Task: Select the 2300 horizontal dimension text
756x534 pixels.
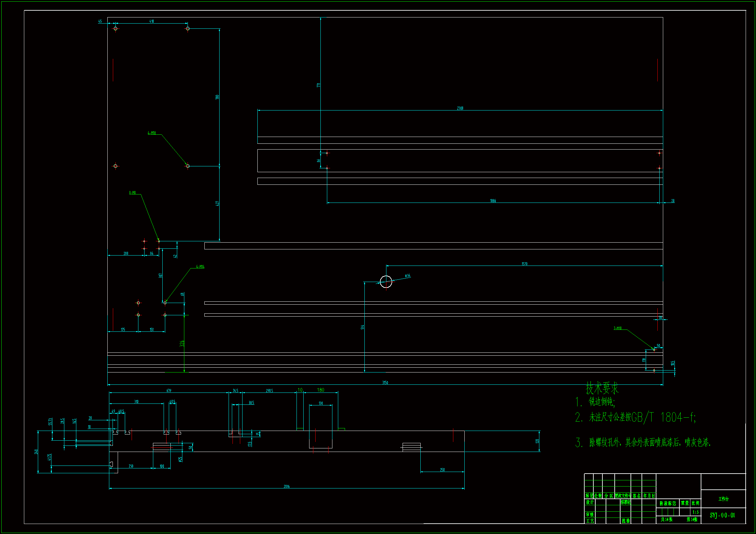Action: click(x=460, y=108)
